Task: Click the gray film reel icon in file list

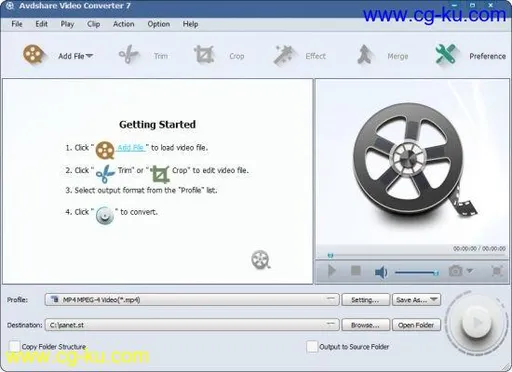Action: tap(261, 260)
